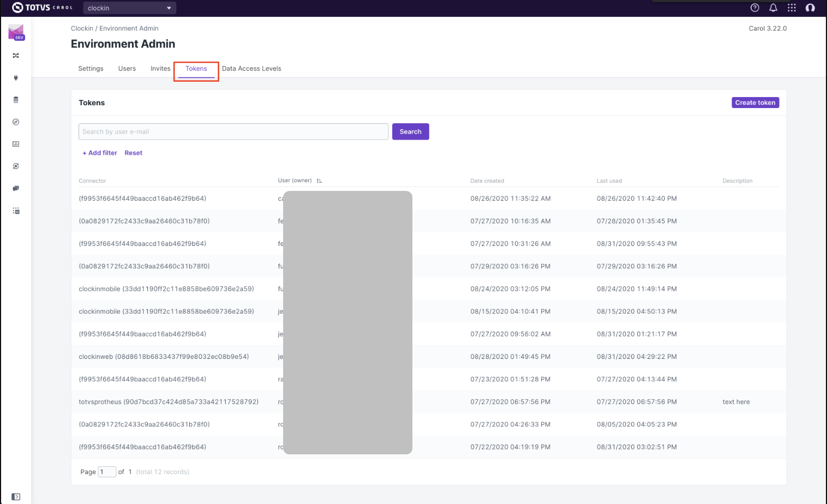Screen dimensions: 827x504
Task: Click the TOTVS Carol logo
Action: pos(42,8)
